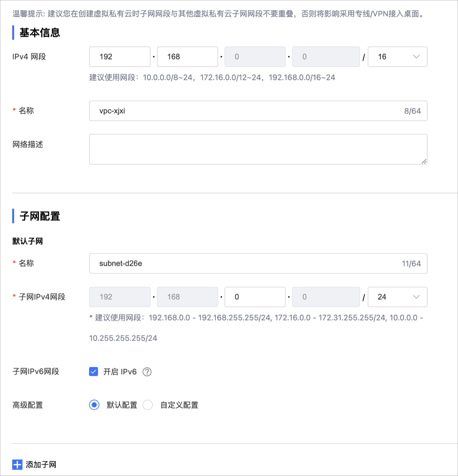This screenshot has width=458, height=476.
Task: Select the 默认配置 radio button
Action: pyautogui.click(x=94, y=404)
